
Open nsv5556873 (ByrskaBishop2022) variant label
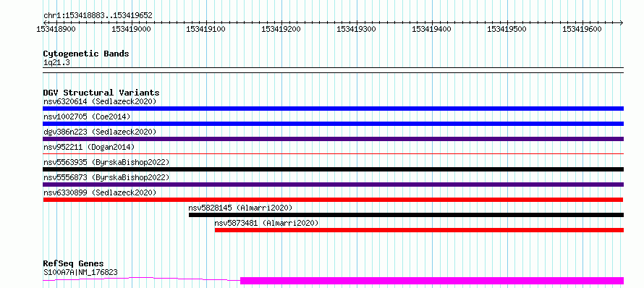[106, 177]
